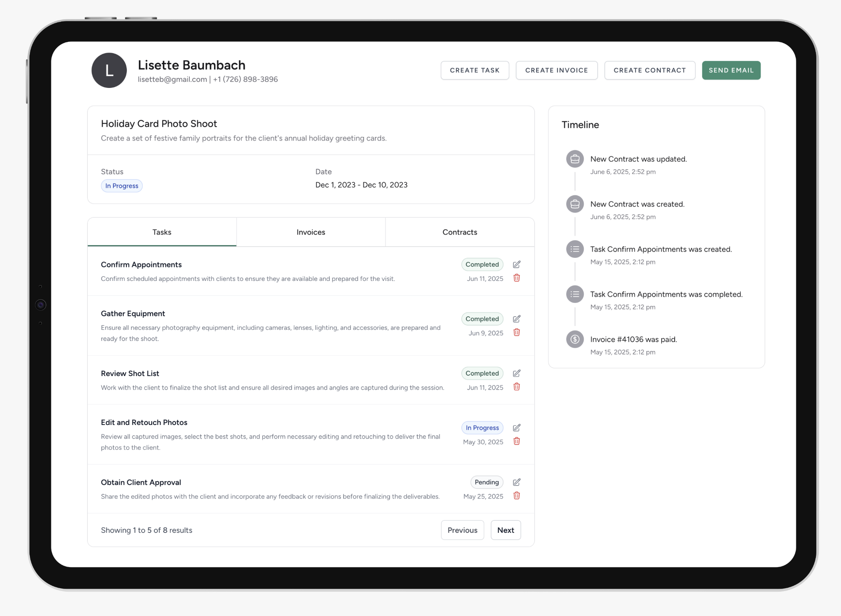Viewport: 841px width, 616px height.
Task: Delete the Obtain Client Approval task
Action: coord(516,496)
